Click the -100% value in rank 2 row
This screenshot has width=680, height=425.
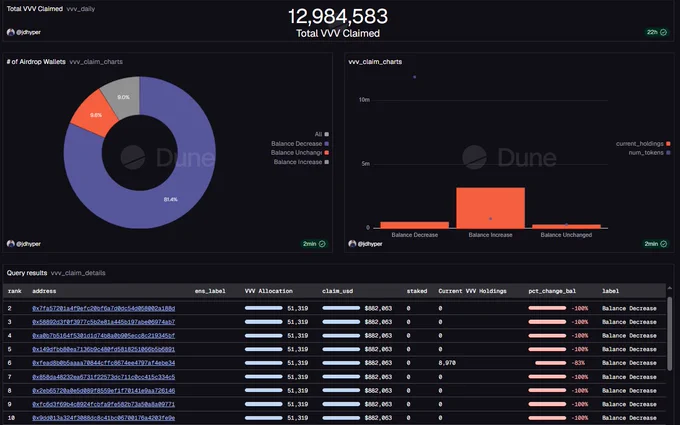pyautogui.click(x=580, y=308)
